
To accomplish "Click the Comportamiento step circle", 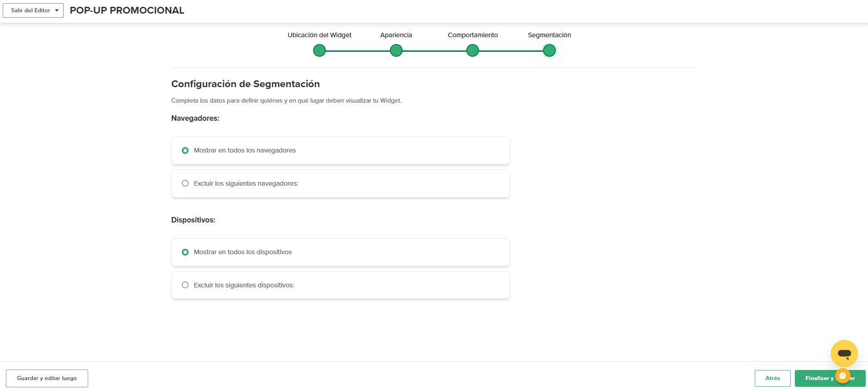I will [x=473, y=50].
